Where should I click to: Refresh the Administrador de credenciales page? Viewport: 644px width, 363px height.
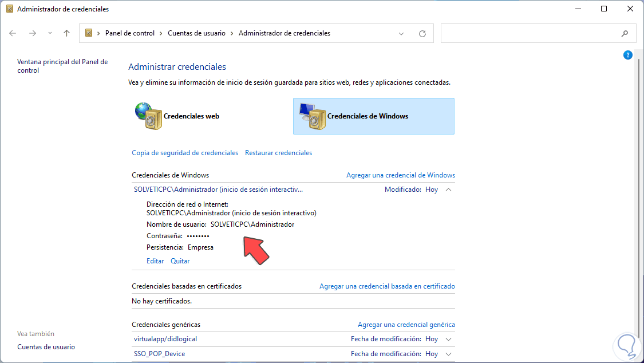point(422,34)
